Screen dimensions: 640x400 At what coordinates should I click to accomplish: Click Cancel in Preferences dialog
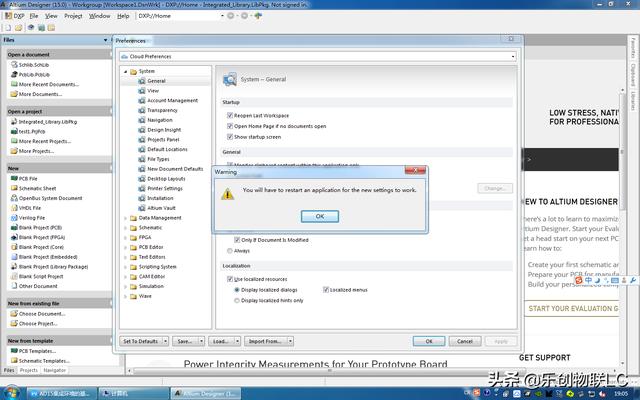tap(465, 341)
